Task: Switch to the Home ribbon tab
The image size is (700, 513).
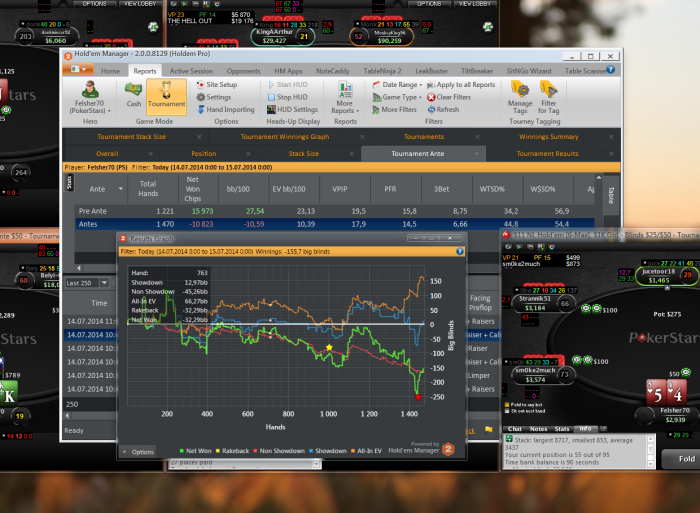Action: [110, 71]
